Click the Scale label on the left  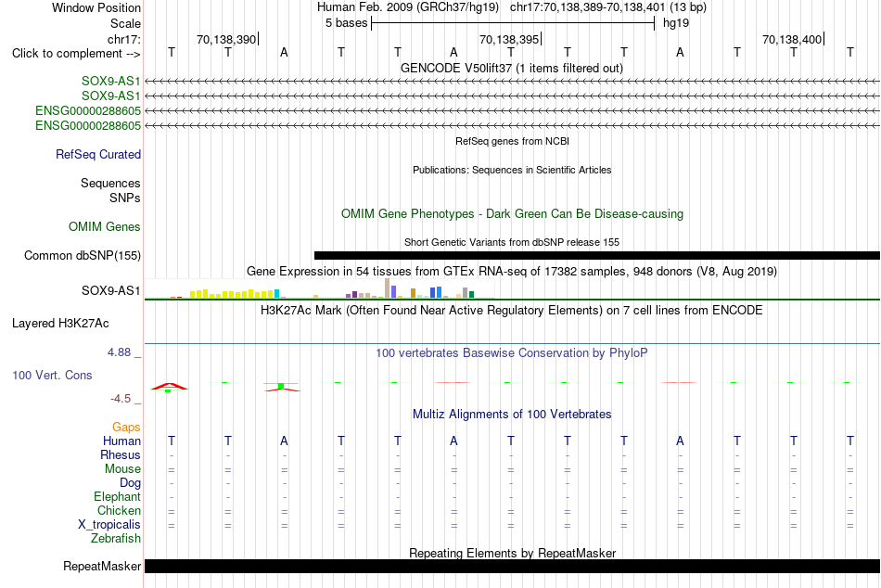[126, 23]
